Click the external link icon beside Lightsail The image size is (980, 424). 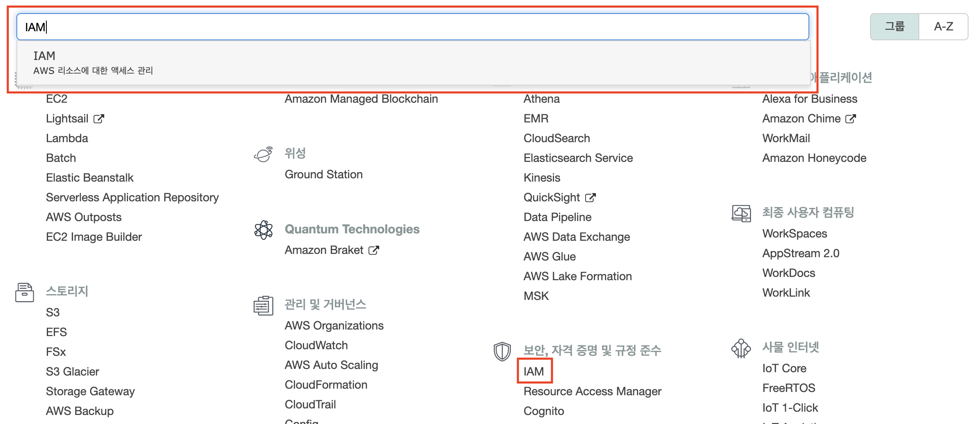point(99,118)
